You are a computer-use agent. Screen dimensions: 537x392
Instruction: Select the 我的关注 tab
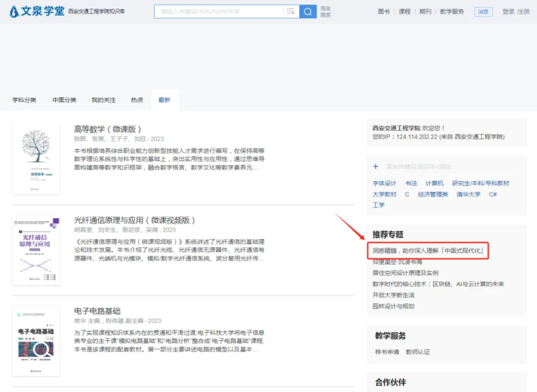point(103,100)
